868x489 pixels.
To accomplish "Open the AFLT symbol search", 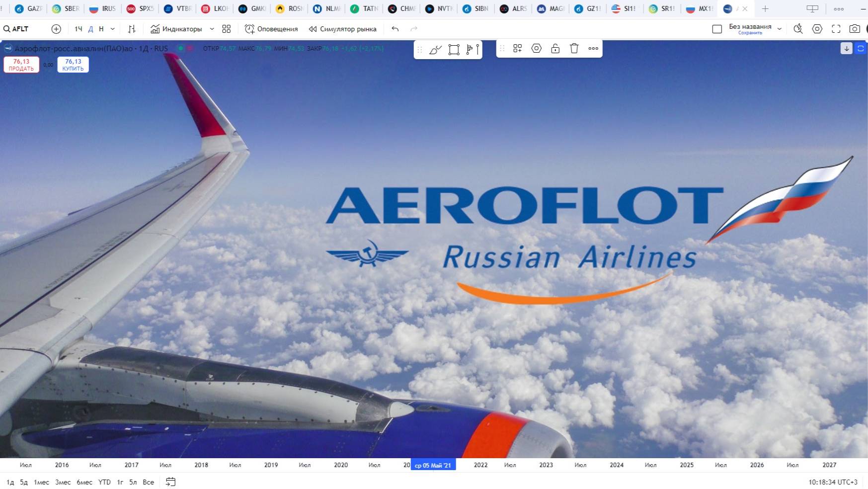I will tap(16, 29).
